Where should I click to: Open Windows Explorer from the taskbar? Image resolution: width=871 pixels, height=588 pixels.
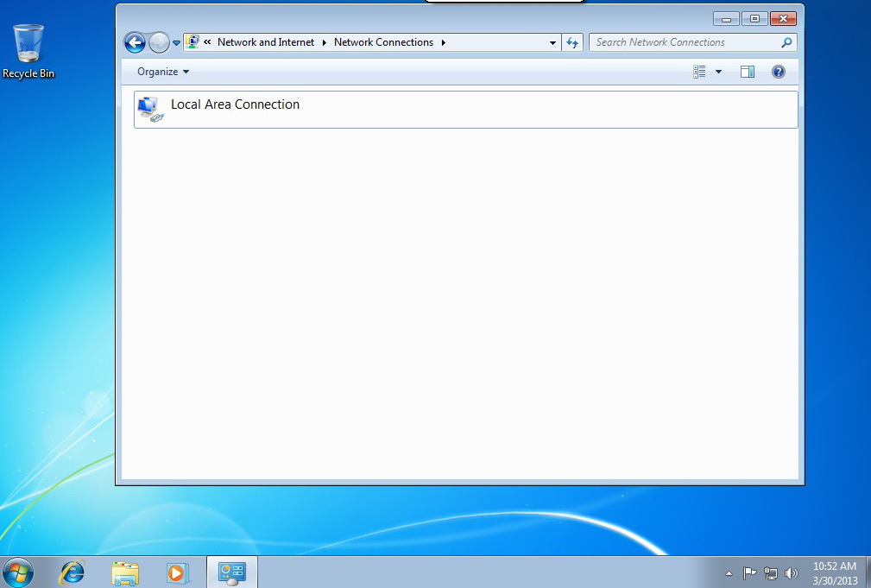[125, 572]
